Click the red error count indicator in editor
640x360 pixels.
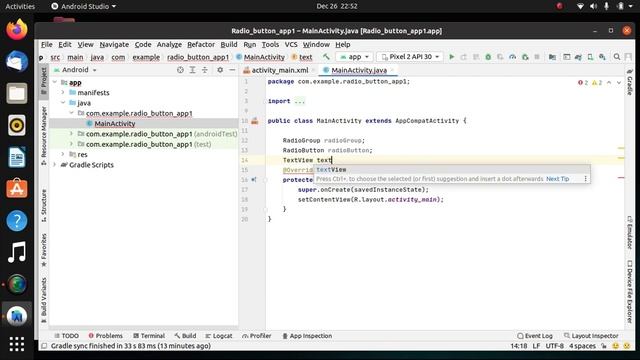point(583,82)
